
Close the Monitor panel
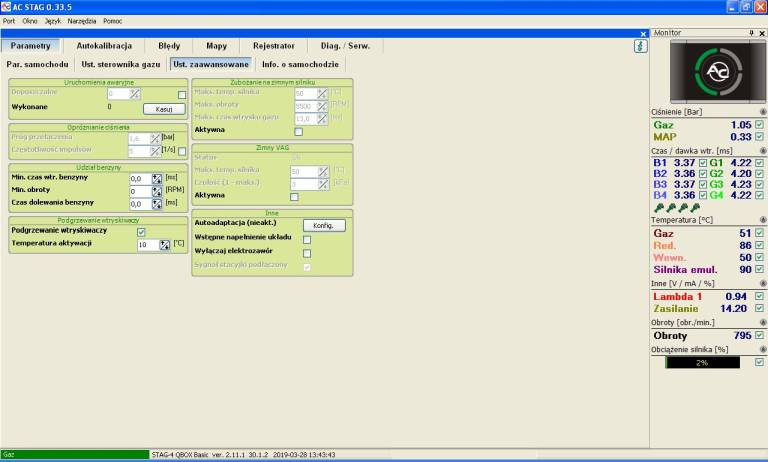click(762, 33)
